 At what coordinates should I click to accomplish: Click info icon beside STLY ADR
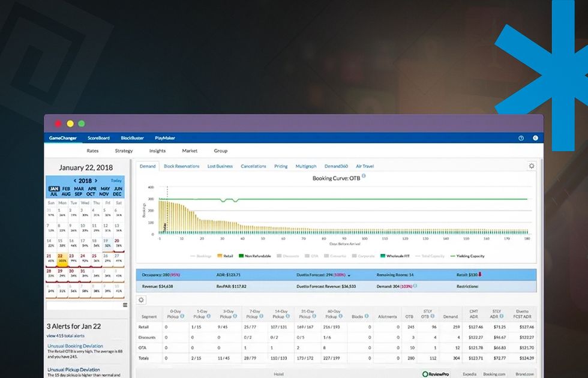(501, 317)
